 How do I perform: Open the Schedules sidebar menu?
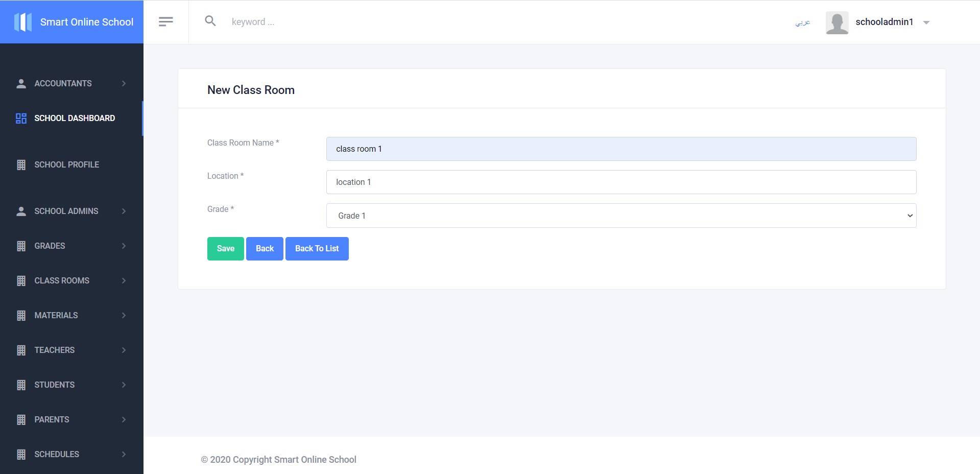(x=57, y=454)
